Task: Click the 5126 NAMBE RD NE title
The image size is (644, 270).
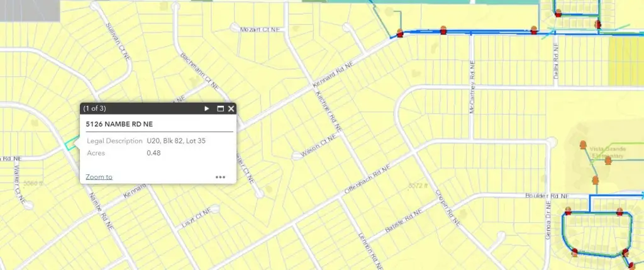Action: point(119,124)
